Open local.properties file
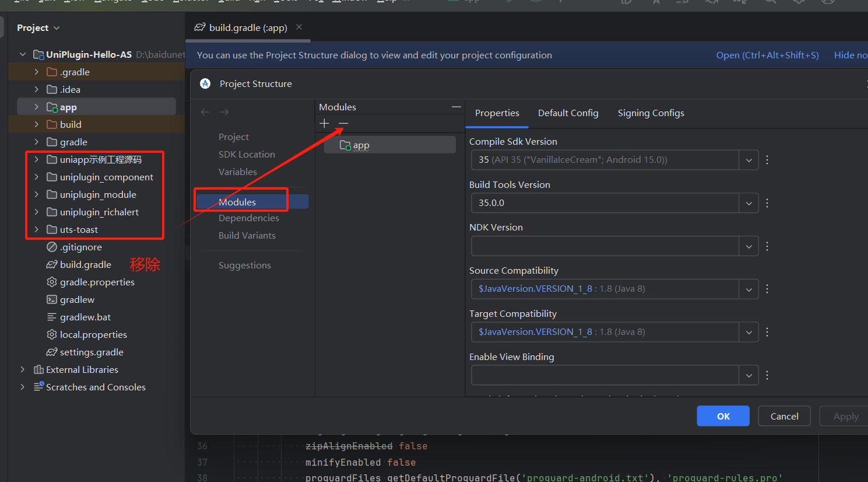 87,334
